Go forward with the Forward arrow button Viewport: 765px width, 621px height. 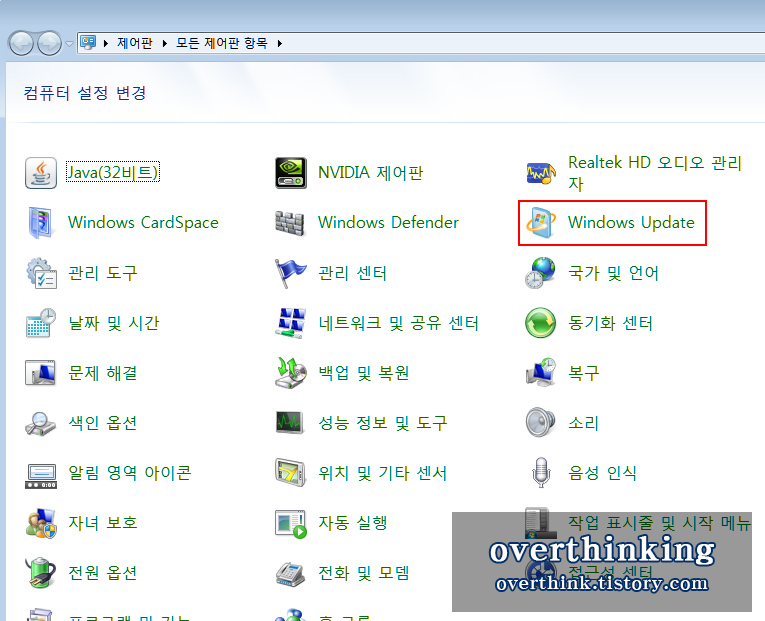(x=49, y=43)
